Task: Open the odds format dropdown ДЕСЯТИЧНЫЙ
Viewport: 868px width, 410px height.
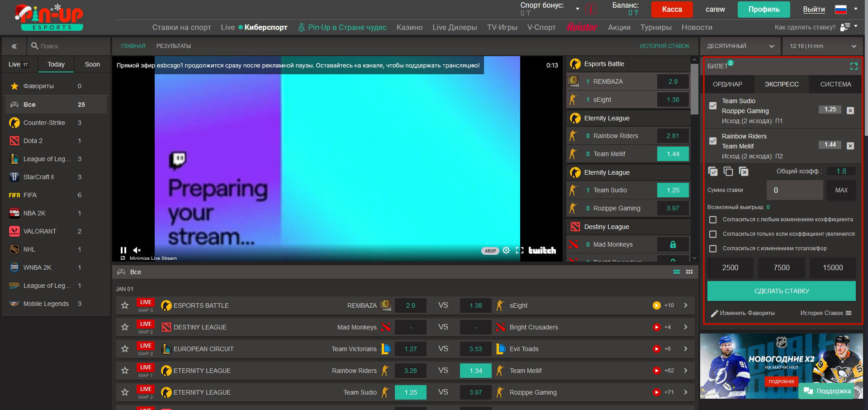Action: (x=740, y=46)
